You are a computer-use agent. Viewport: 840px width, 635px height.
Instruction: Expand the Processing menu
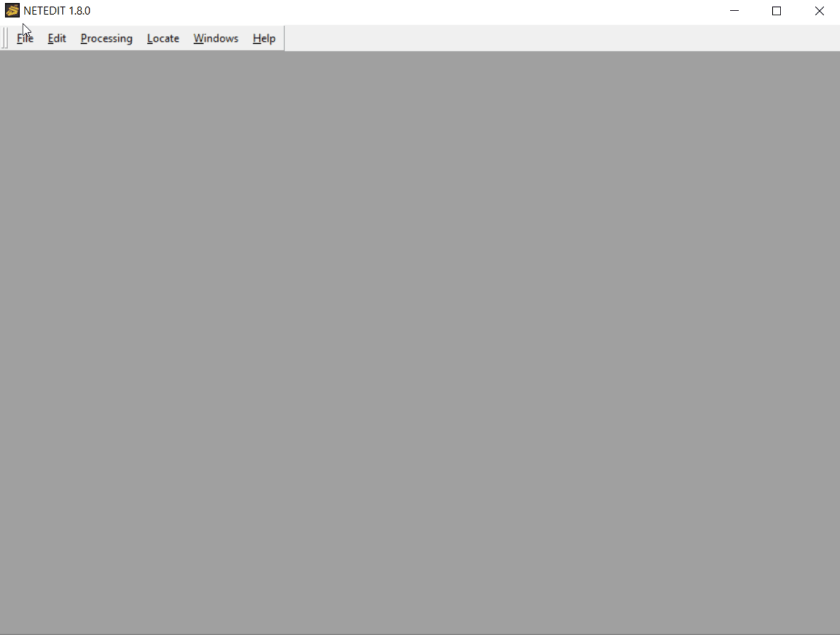(106, 38)
